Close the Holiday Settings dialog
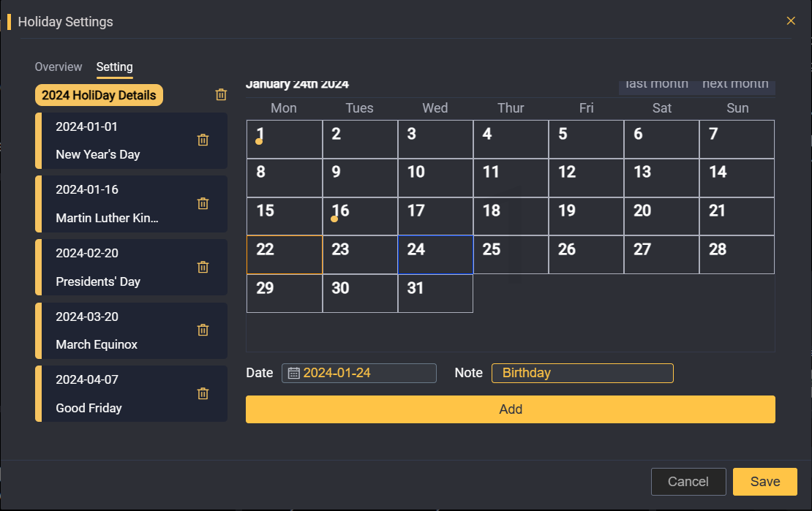Screen dimensions: 812x511 click(x=791, y=21)
